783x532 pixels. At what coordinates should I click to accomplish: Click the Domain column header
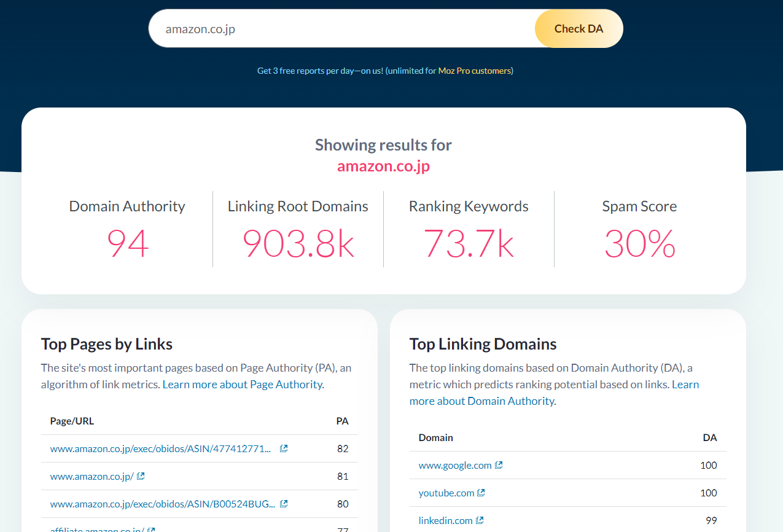[436, 437]
